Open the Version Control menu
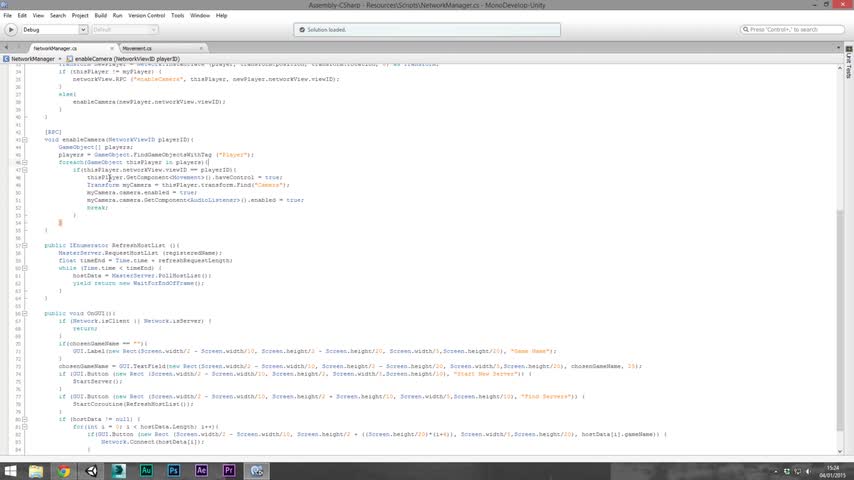This screenshot has width=854, height=480. [x=147, y=15]
